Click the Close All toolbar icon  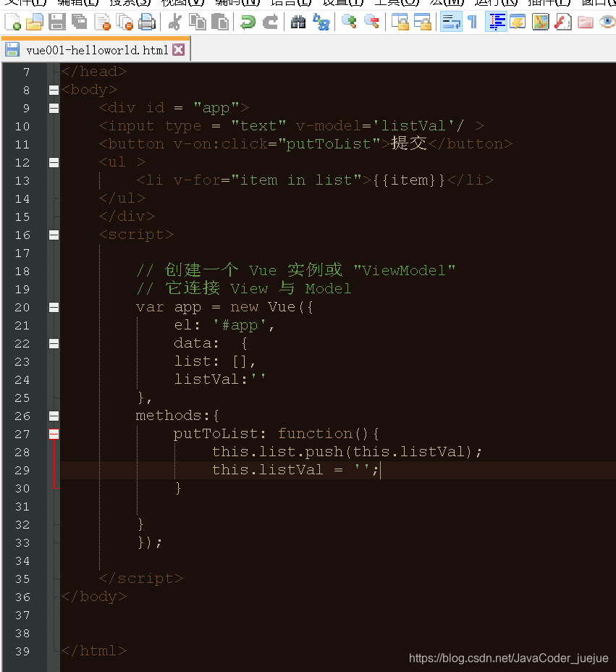[125, 22]
